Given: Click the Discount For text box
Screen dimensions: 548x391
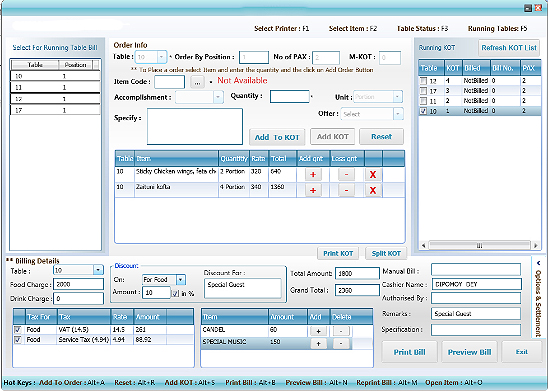Looking at the screenshot, I should [x=243, y=288].
